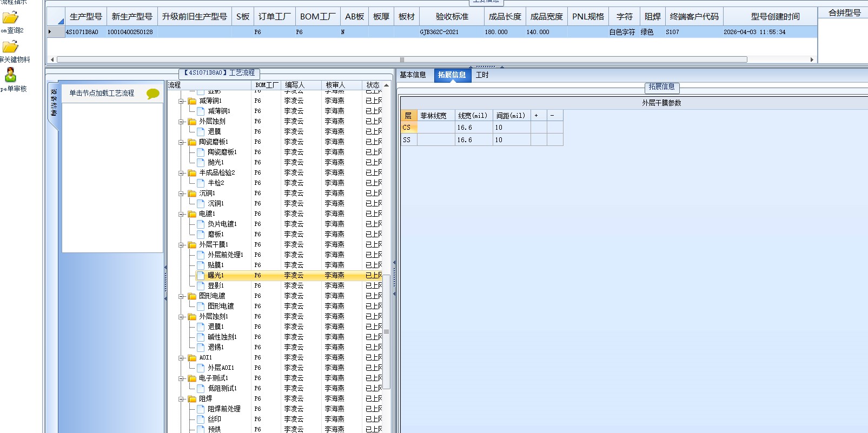Click the minus button in 外层干膜参数 table
This screenshot has height=433, width=868.
[x=555, y=116]
